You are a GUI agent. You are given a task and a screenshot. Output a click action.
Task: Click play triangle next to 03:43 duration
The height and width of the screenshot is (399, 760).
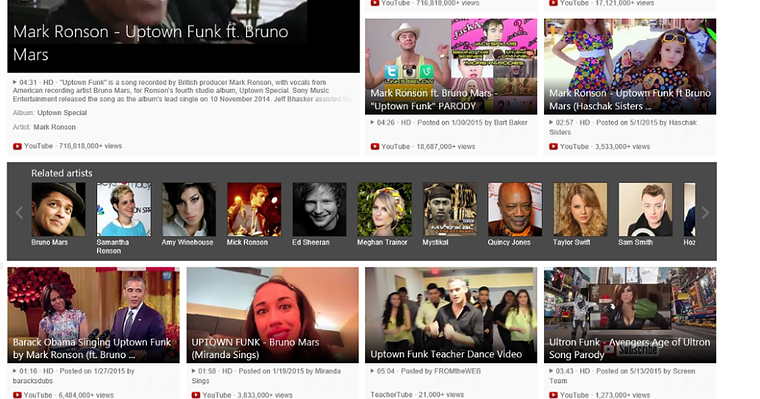pos(551,371)
